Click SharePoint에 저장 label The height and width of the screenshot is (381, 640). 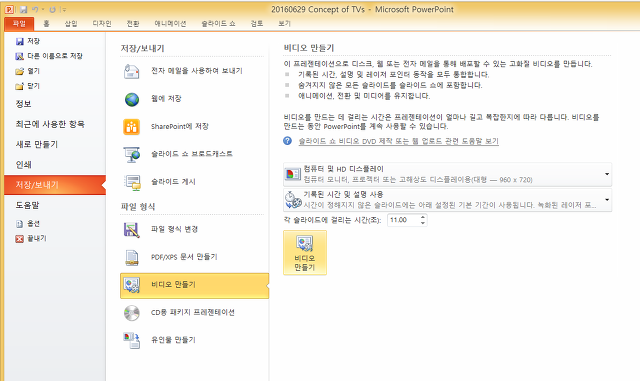[x=180, y=126]
